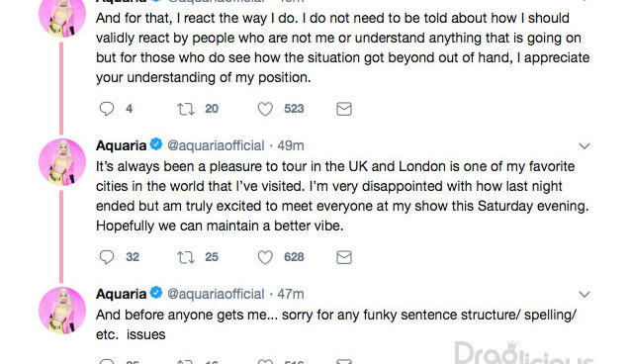Like the tweet with 628 likes
Viewport: 631px width, 364px height.
(x=265, y=257)
